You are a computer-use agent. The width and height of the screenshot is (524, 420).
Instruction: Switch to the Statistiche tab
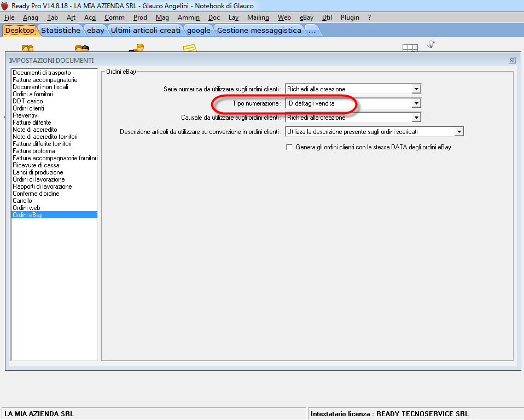tap(61, 31)
